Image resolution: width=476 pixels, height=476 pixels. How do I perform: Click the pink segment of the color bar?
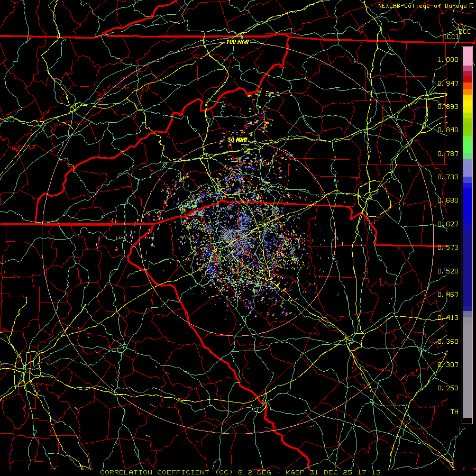(x=467, y=56)
